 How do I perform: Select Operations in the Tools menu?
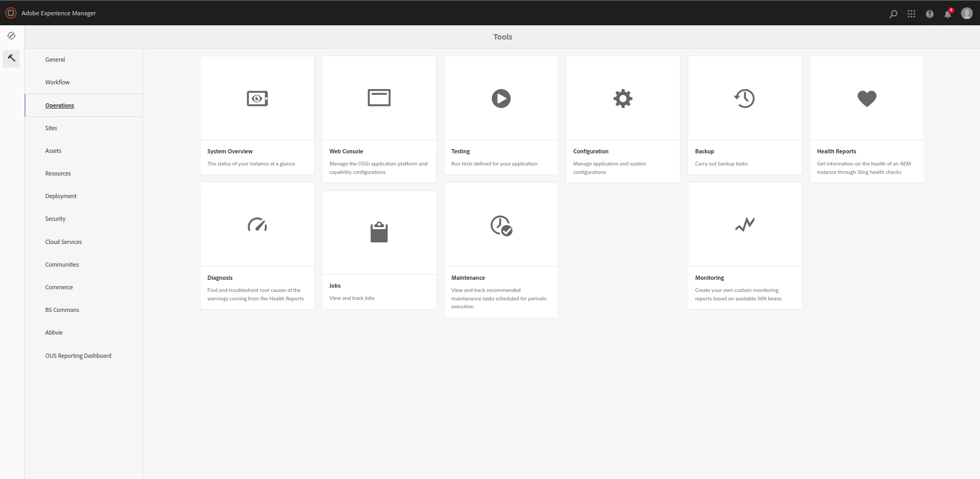point(60,105)
